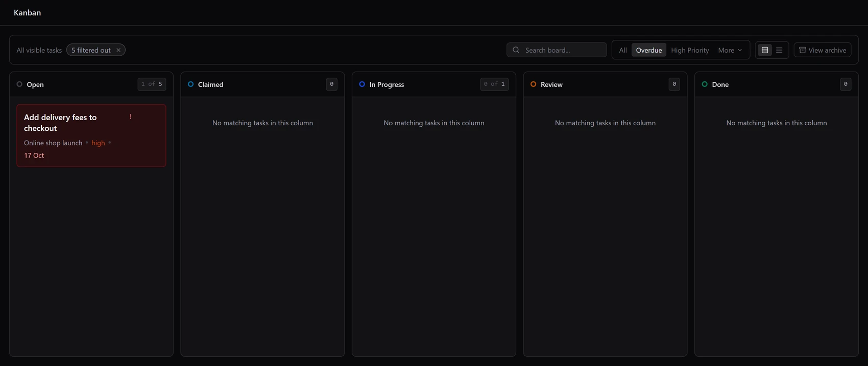Open the More filters dropdown
868x366 pixels.
(x=730, y=50)
